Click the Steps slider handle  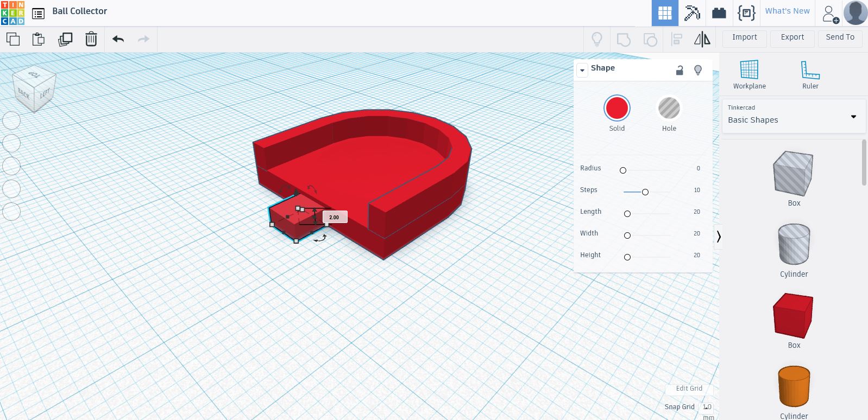[x=645, y=192]
